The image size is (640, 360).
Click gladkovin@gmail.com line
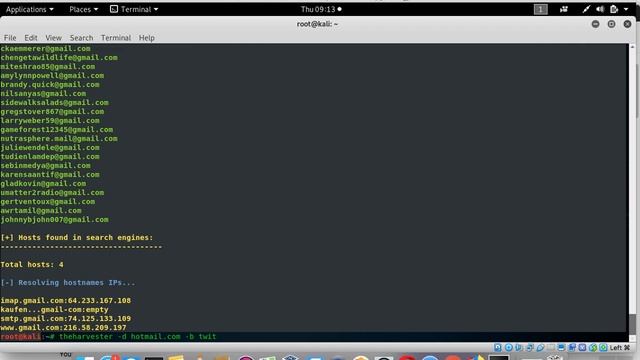pos(43,183)
